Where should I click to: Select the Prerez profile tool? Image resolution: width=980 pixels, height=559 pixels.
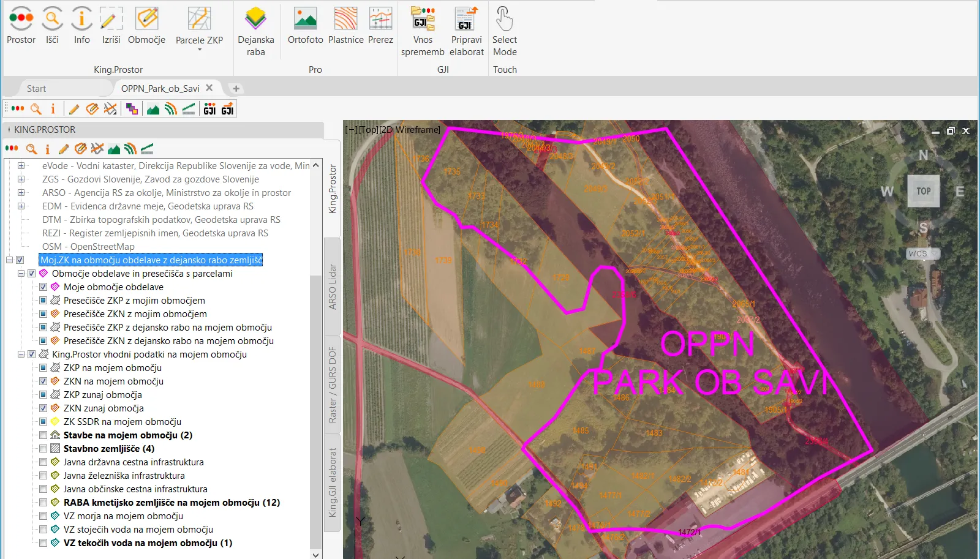coord(380,20)
